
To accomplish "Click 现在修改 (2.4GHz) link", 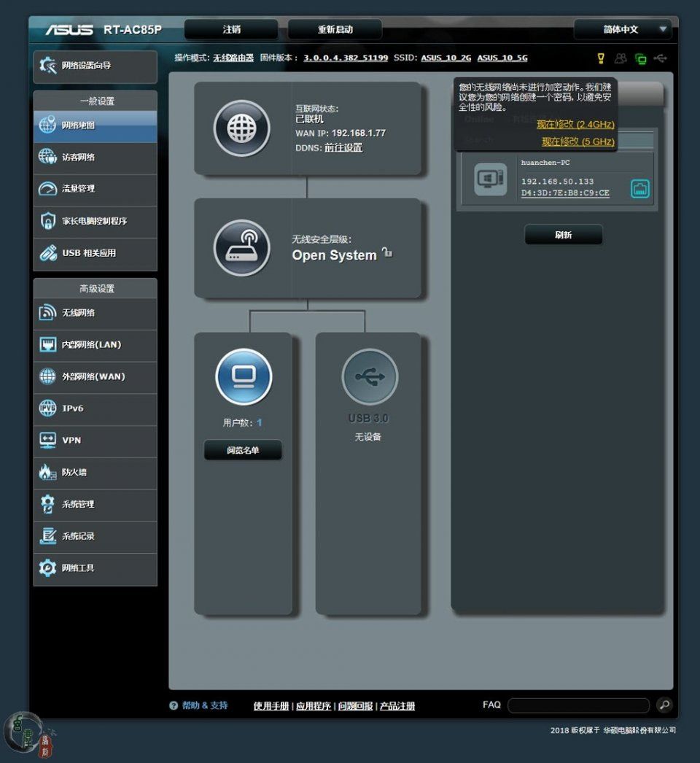I will [x=575, y=125].
